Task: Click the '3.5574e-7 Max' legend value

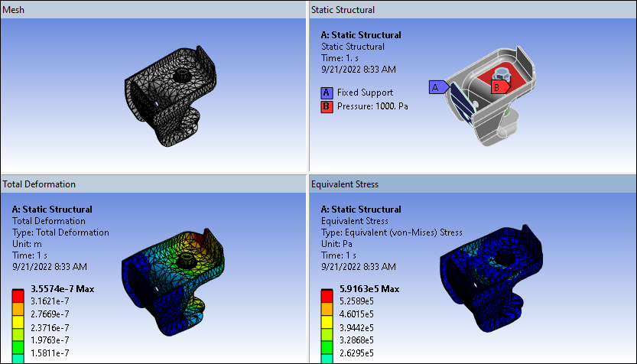Action: click(x=63, y=289)
